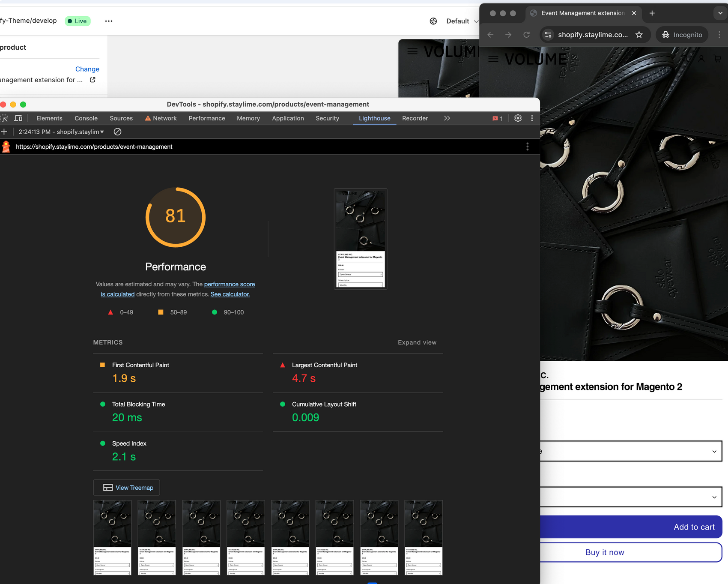Reload the page in Chrome

click(x=527, y=35)
